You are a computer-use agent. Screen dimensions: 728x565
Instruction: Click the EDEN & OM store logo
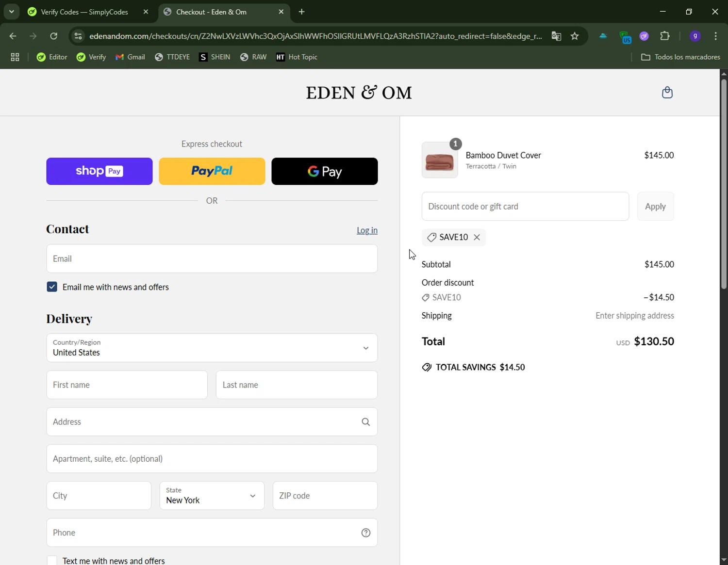point(359,92)
